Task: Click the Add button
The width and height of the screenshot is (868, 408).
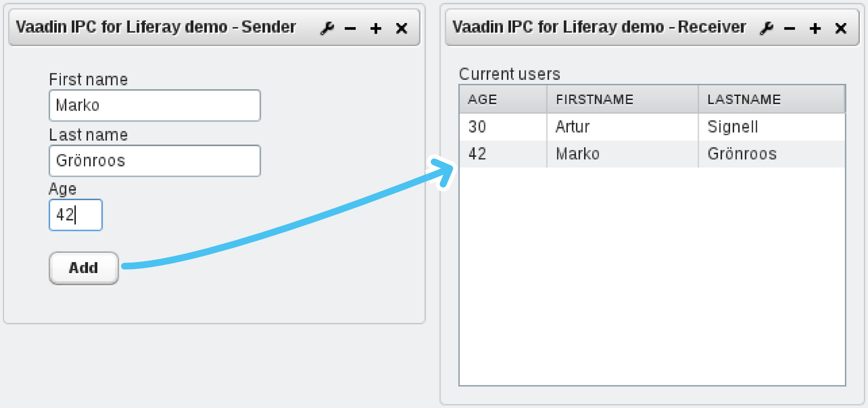Action: coord(84,268)
